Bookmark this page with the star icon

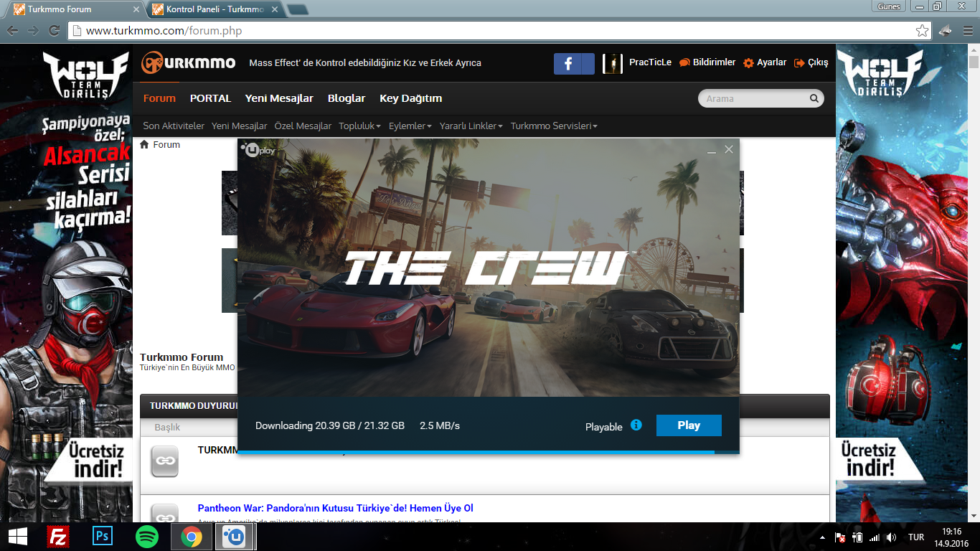pyautogui.click(x=922, y=31)
